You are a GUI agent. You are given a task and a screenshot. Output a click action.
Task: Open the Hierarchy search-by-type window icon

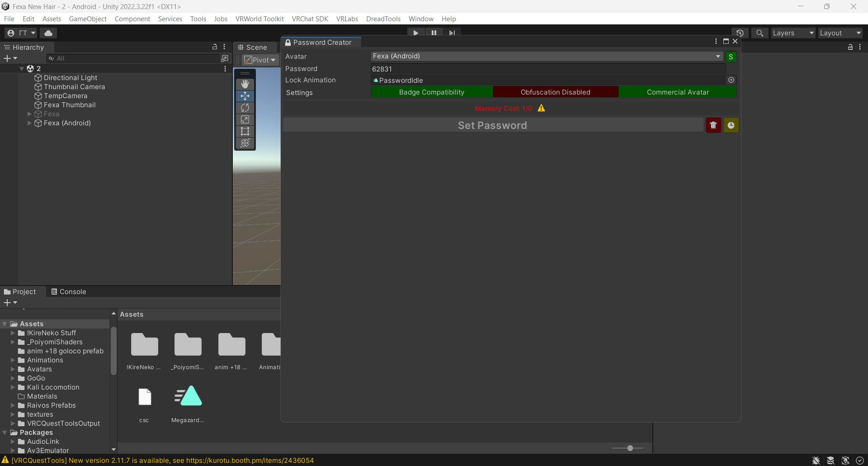[225, 58]
